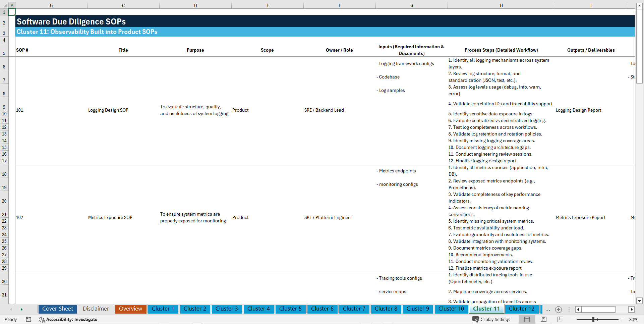Click the zoom out minus control
The height and width of the screenshot is (324, 644).
(573, 319)
